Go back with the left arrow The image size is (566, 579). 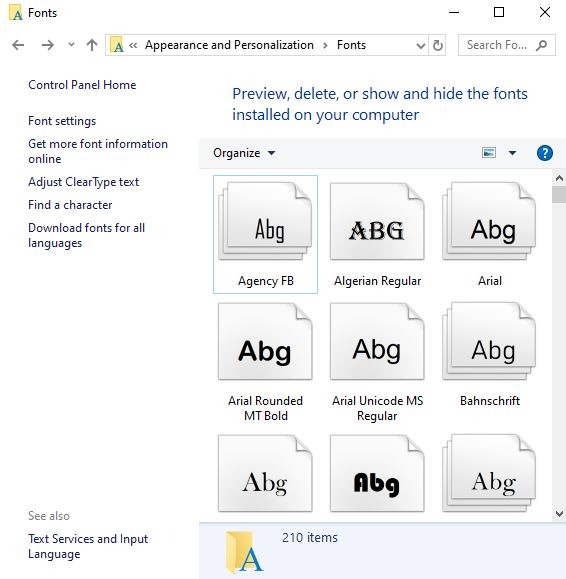[18, 45]
